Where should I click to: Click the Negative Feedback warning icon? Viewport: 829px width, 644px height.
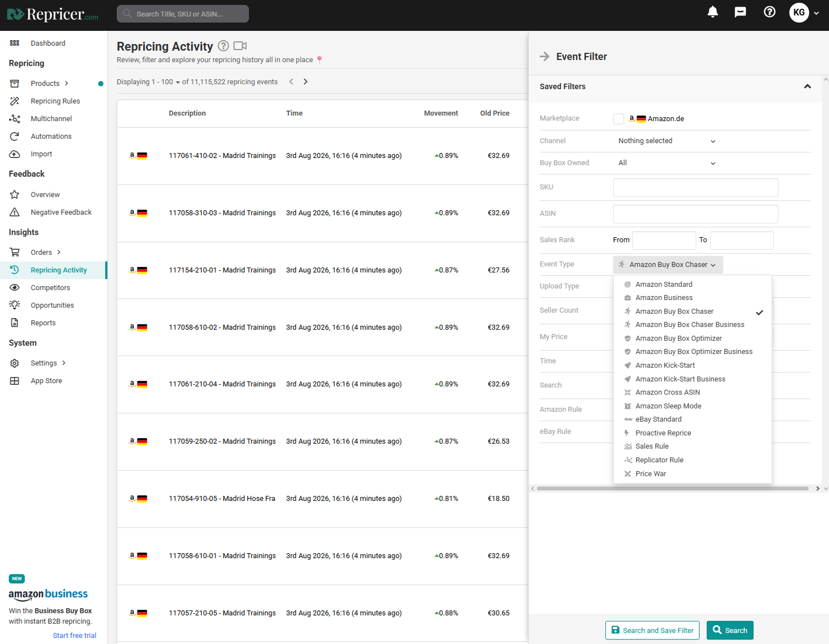pyautogui.click(x=15, y=212)
